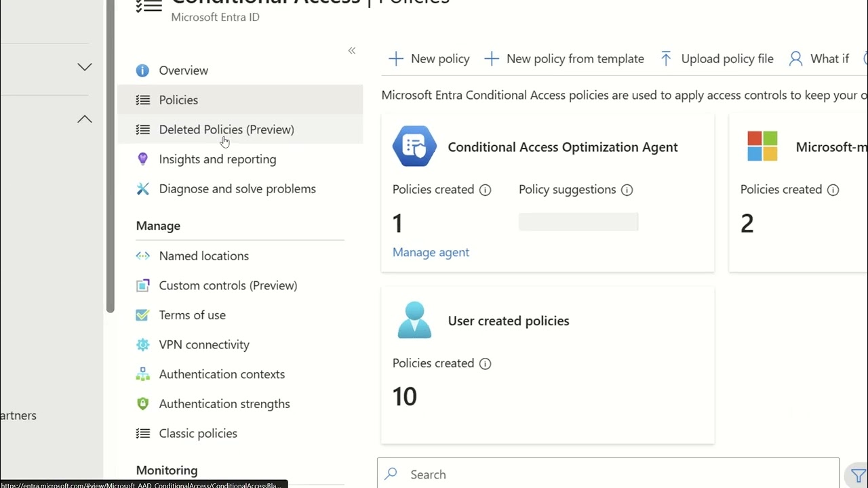Screen dimensions: 868x488
Task: Click the Custom controls icon
Action: tap(142, 285)
